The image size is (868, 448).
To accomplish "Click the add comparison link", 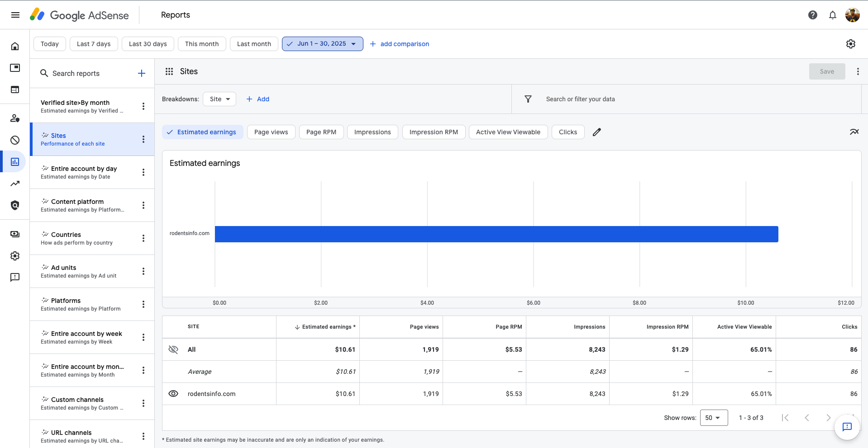I will (399, 44).
